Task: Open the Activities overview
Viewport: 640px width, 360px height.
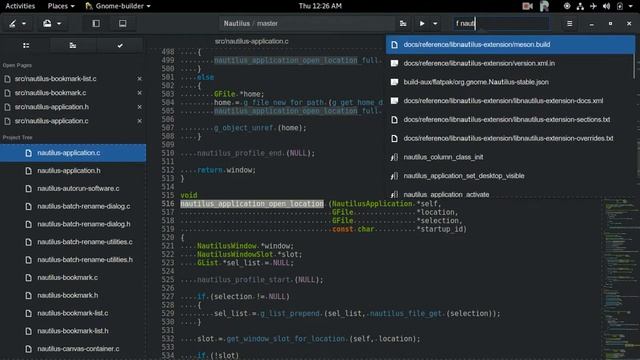Action: point(20,6)
